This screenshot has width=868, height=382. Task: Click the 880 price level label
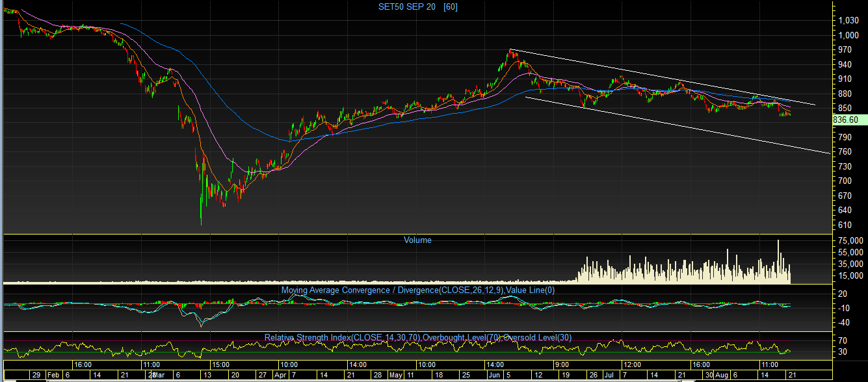pos(844,94)
